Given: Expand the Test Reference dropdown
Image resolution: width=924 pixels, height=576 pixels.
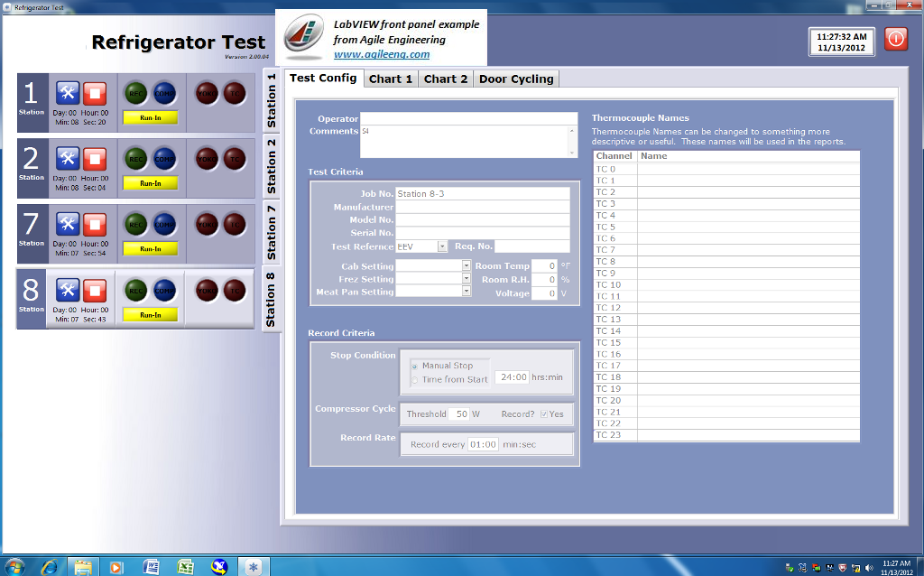Looking at the screenshot, I should (442, 246).
